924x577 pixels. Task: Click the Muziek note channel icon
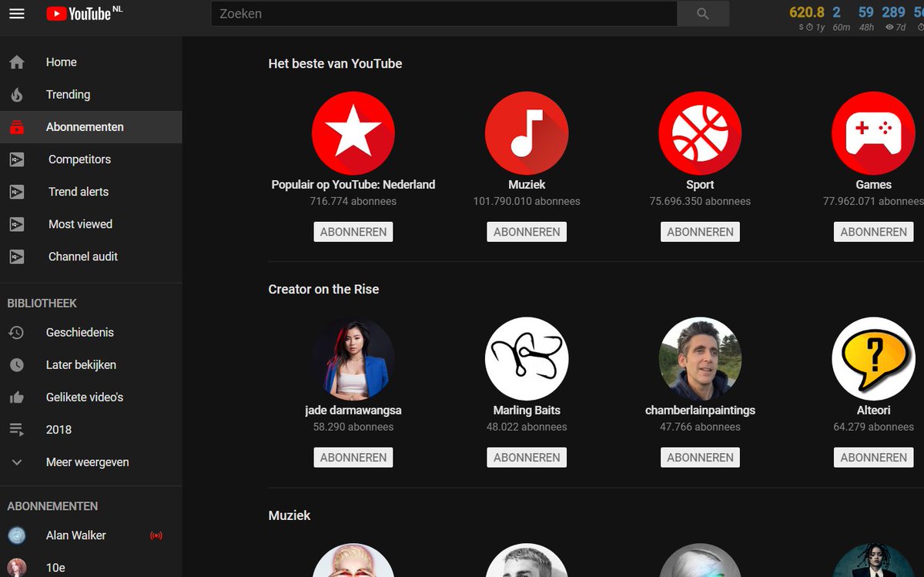[x=527, y=133]
